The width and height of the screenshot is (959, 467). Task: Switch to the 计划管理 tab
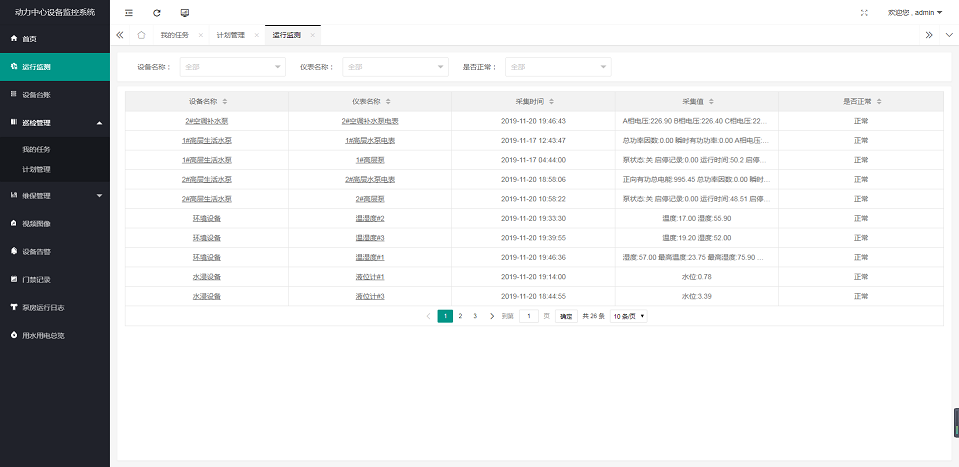point(230,35)
